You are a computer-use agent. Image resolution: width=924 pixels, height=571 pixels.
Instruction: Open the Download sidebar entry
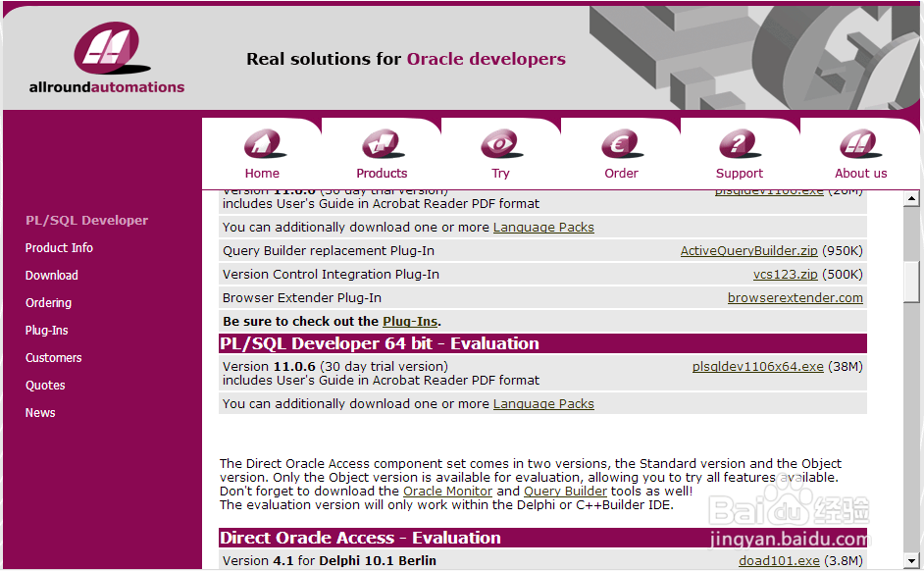(x=51, y=275)
